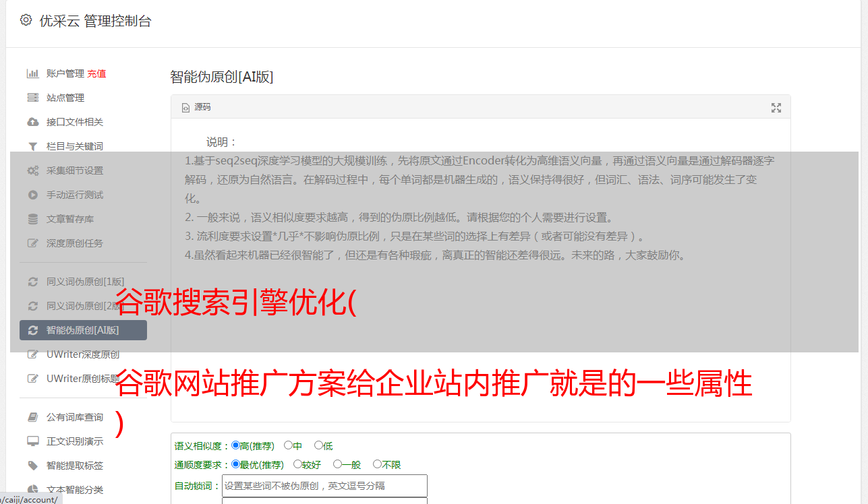This screenshot has height=504, width=868.
Task: Click the pie chart icon for 文本智能分类
Action: point(32,490)
